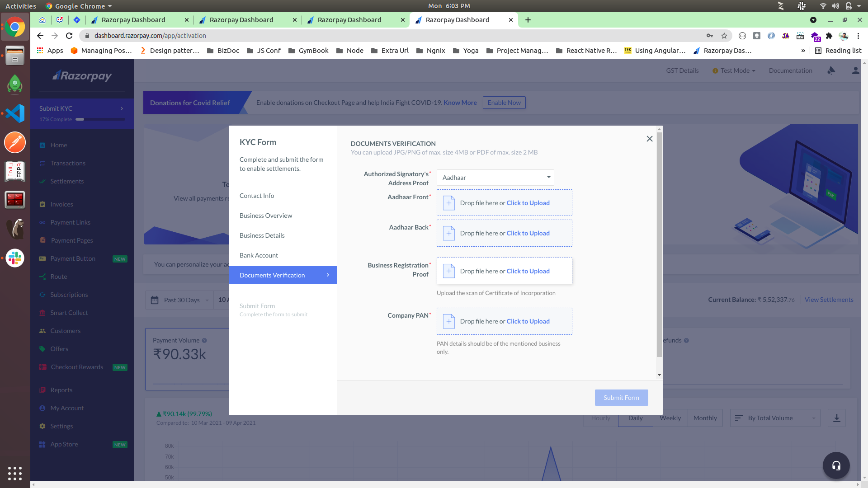Click 'Click to Upload' for Aadhaar Back
Screen dimensions: 868x488
point(528,233)
